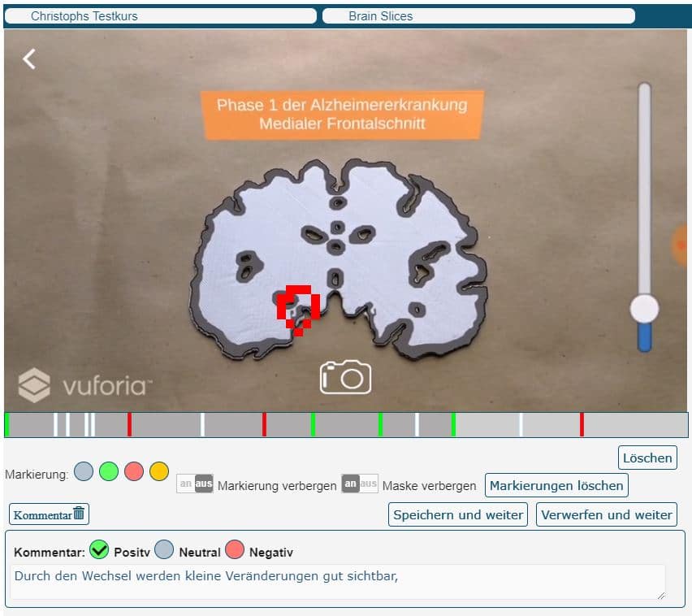Click the red marking on the brain slice

pyautogui.click(x=298, y=310)
